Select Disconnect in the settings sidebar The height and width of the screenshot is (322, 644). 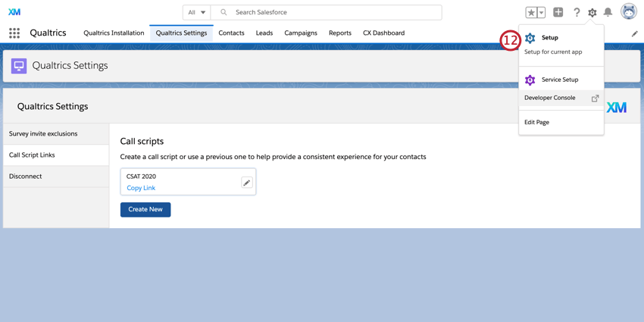coord(56,177)
